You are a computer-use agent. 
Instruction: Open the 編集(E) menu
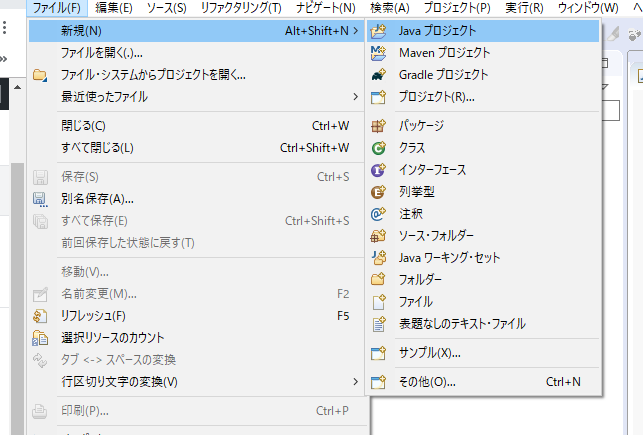click(113, 8)
